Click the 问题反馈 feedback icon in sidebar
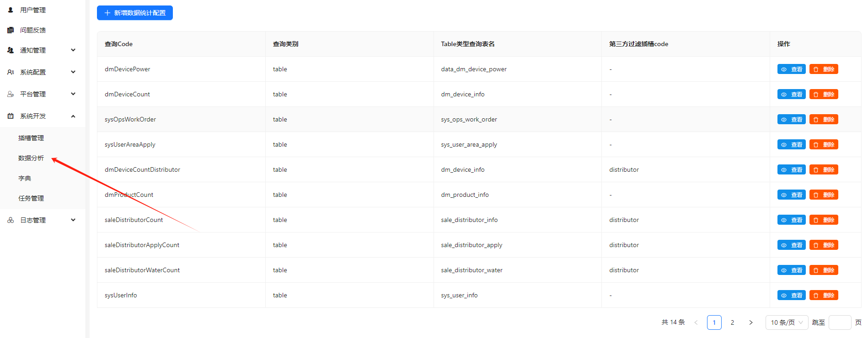The image size is (868, 338). 11,30
